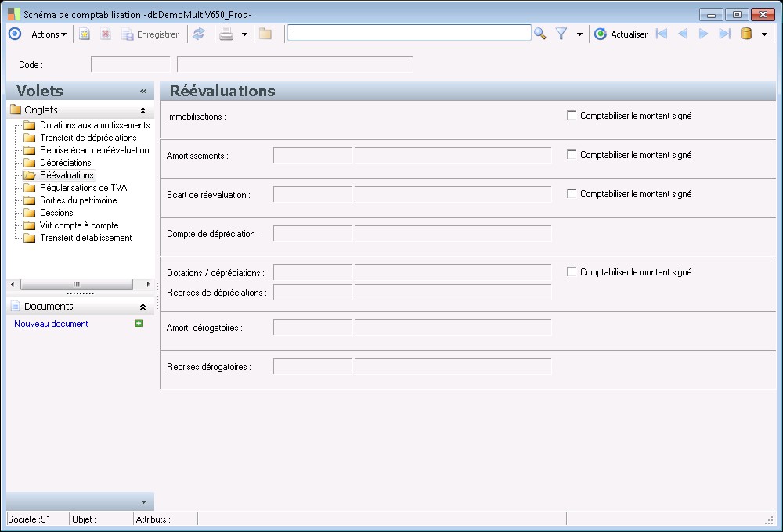
Task: Select the Réévaluations tree item
Action: pyautogui.click(x=67, y=175)
